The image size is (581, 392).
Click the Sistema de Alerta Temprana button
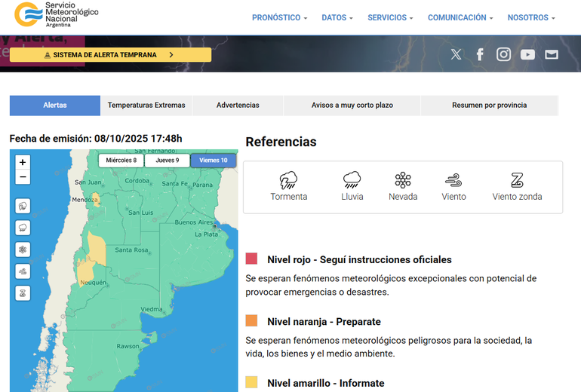point(110,55)
